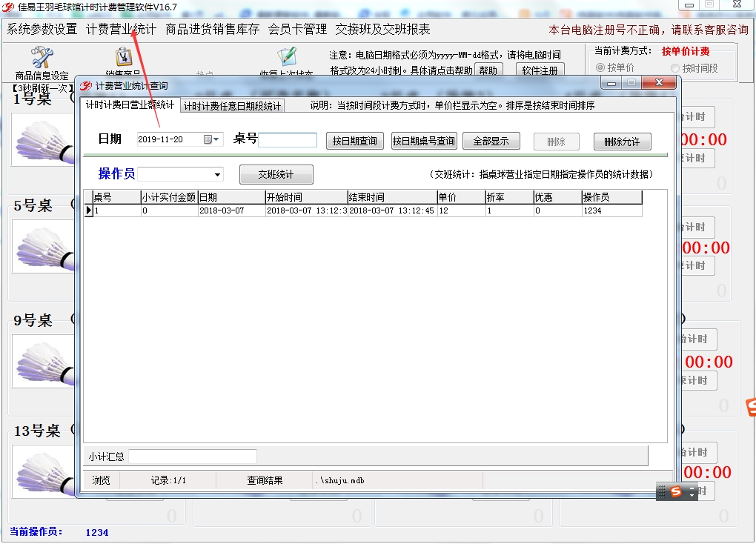Viewport: 756px width, 544px height.
Task: Click the 折率 column header
Action: 510,196
